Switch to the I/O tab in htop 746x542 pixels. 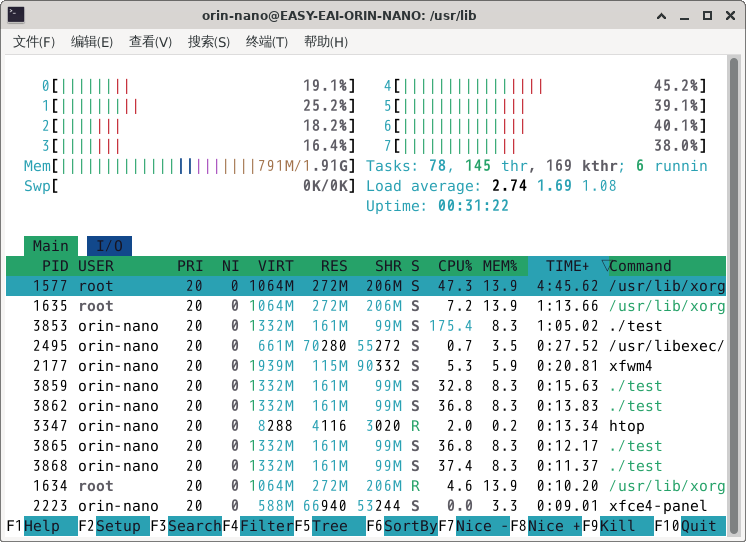click(x=109, y=246)
